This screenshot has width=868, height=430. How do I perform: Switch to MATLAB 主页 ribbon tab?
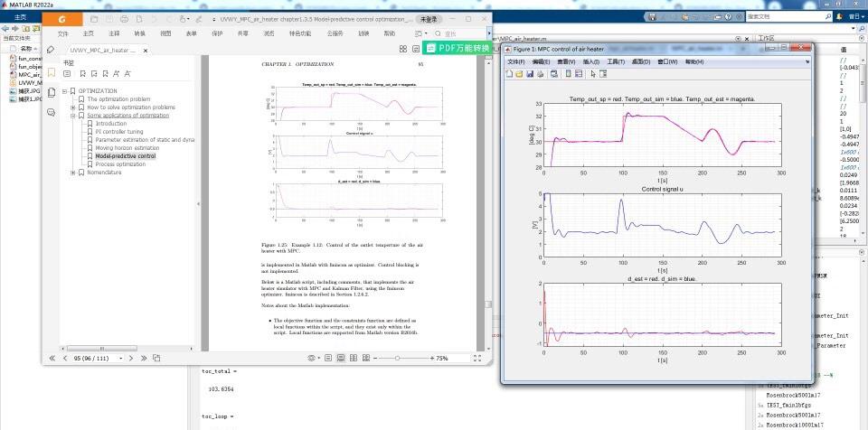click(20, 17)
